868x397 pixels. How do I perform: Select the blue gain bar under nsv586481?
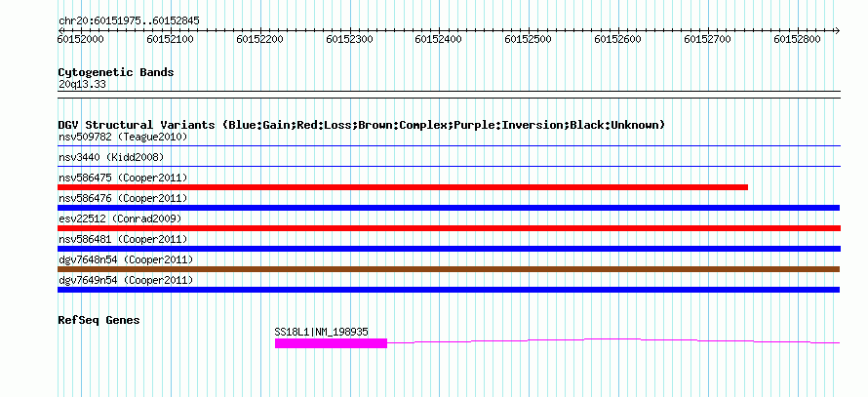coord(449,249)
